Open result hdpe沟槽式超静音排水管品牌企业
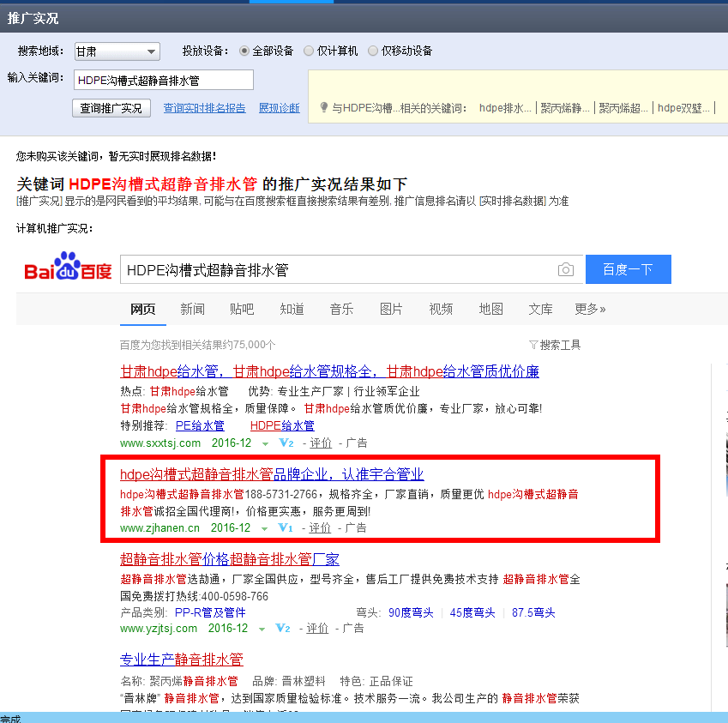This screenshot has width=728, height=723. click(272, 474)
